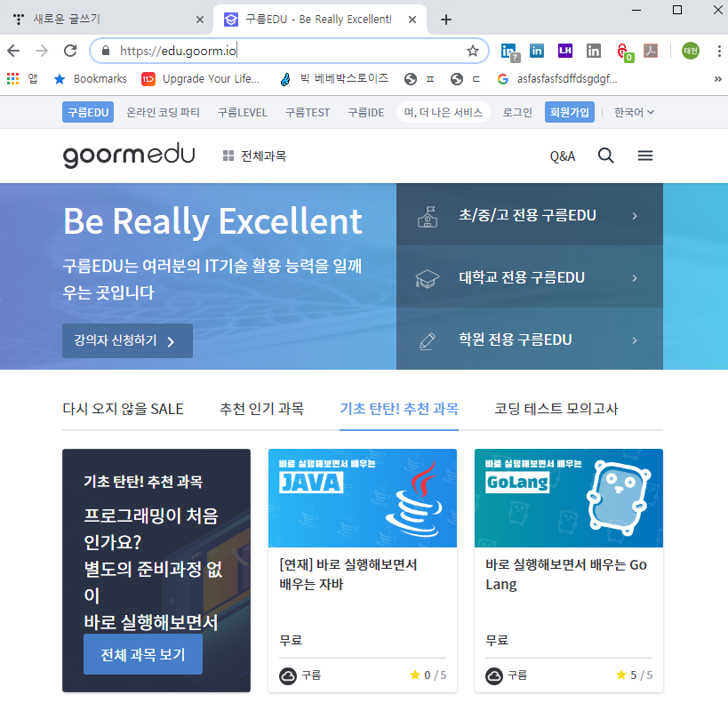Click 강의자 신청하기 button
Viewport: 728px width, 703px height.
pyautogui.click(x=127, y=340)
